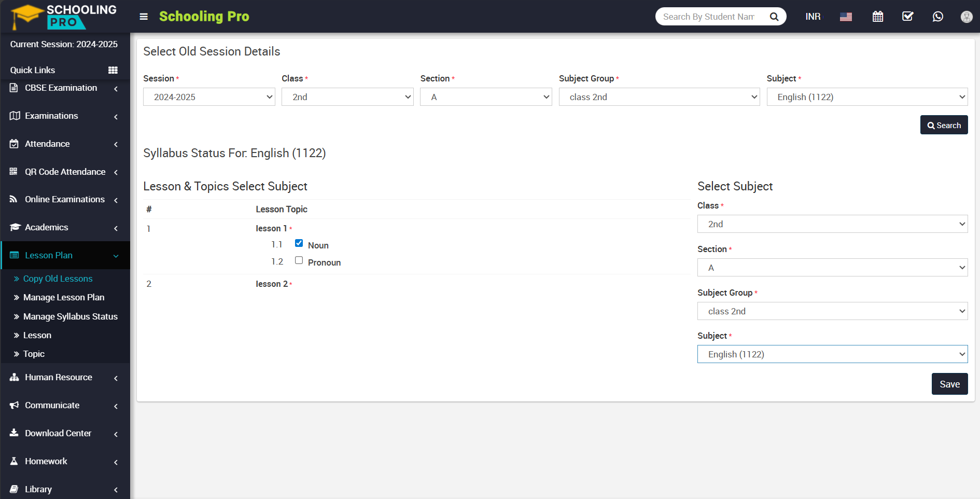Open Manage Lesson Plan link

click(x=64, y=297)
